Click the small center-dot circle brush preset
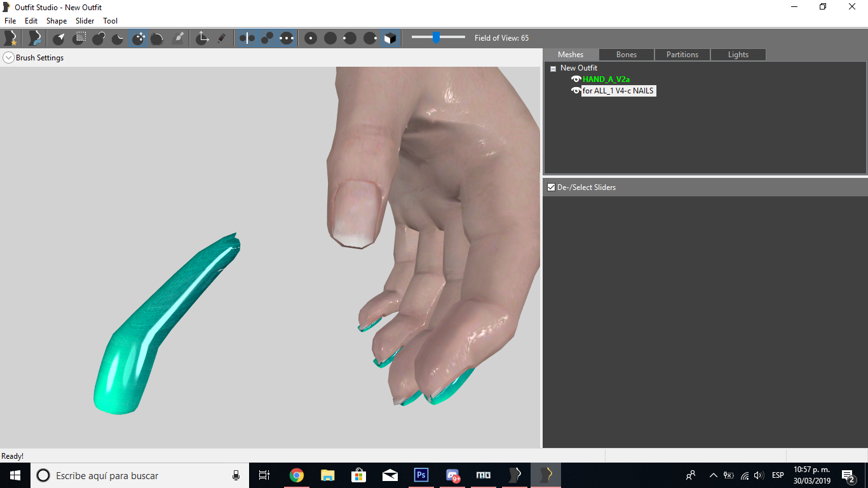This screenshot has height=488, width=868. [x=310, y=38]
